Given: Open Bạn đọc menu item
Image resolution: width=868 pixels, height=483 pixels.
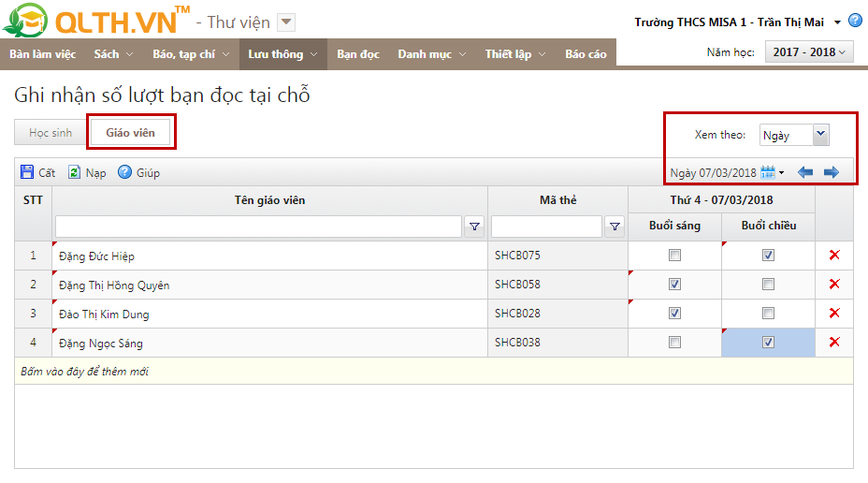Looking at the screenshot, I should pyautogui.click(x=358, y=54).
